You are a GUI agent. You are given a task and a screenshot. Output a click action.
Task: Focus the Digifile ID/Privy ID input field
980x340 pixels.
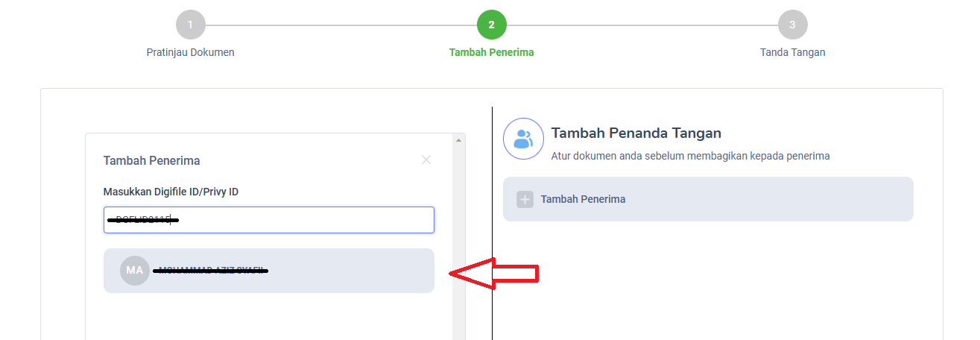pos(298,220)
